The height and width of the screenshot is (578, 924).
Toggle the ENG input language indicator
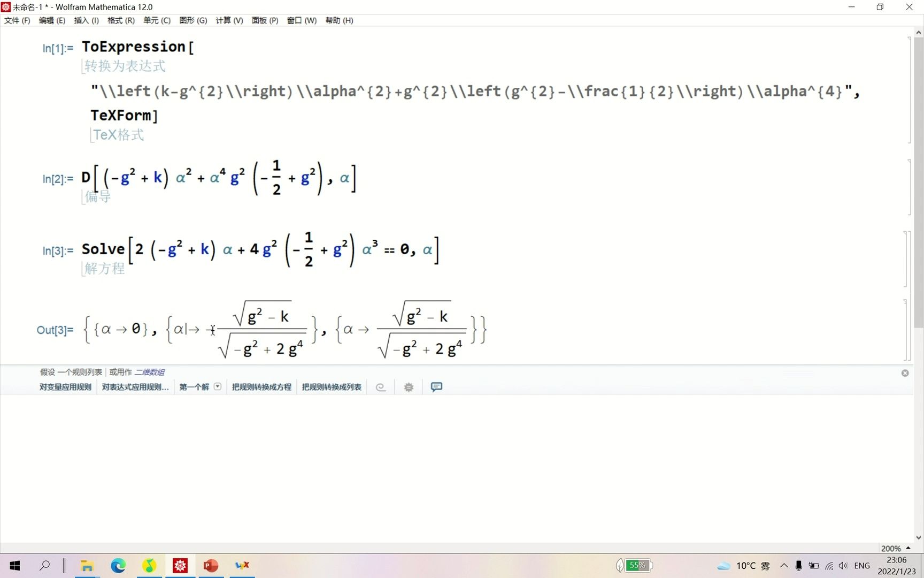point(862,565)
